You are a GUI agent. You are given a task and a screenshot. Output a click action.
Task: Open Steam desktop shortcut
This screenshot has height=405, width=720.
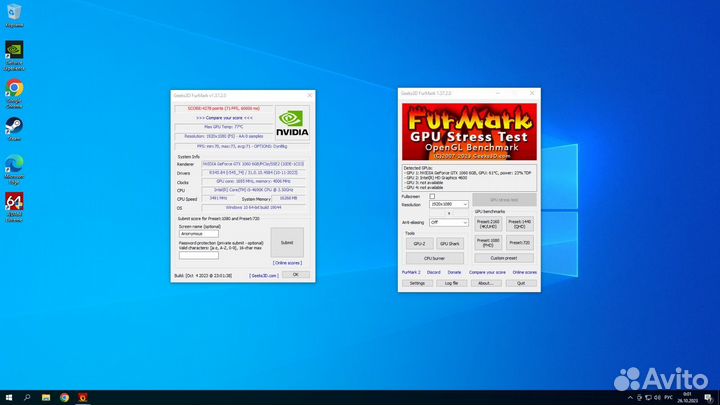(14, 129)
